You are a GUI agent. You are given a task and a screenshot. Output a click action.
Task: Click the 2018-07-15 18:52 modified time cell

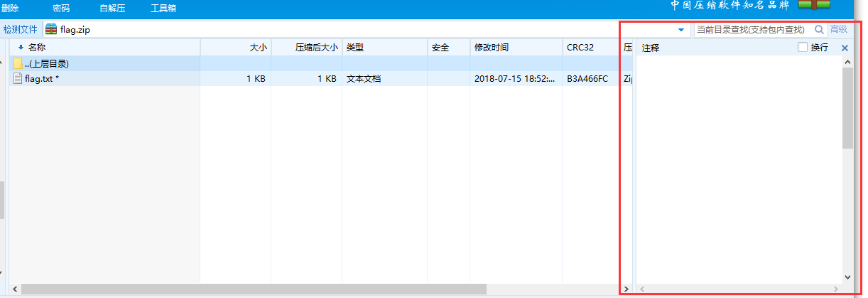point(515,79)
